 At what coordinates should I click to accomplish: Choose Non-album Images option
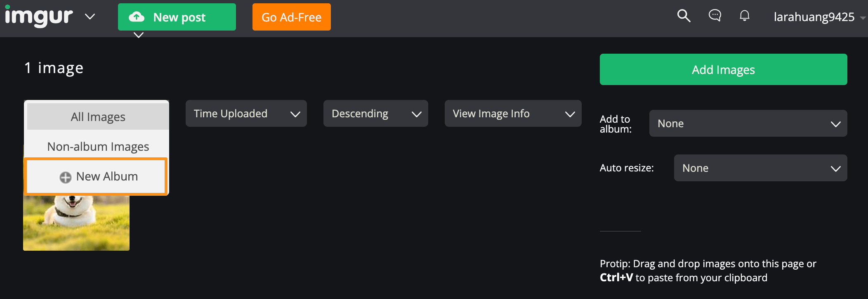[98, 147]
